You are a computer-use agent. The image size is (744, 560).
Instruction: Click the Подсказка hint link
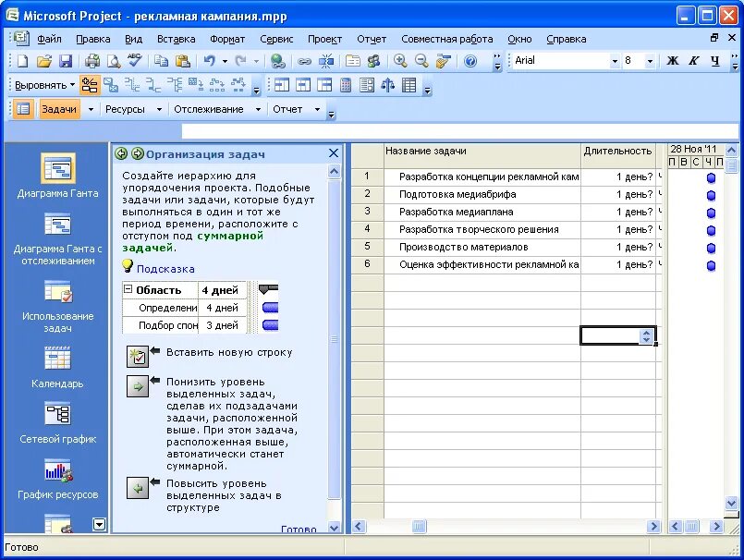pyautogui.click(x=165, y=269)
